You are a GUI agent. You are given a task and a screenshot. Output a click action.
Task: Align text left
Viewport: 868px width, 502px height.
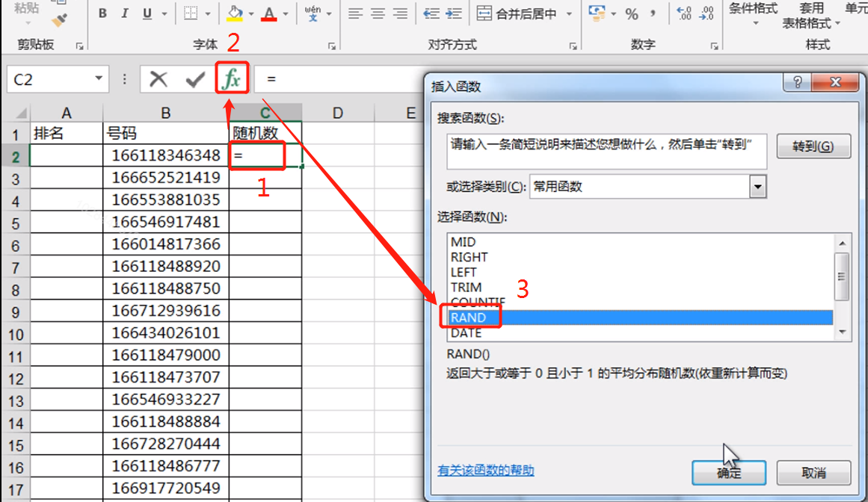[x=355, y=13]
